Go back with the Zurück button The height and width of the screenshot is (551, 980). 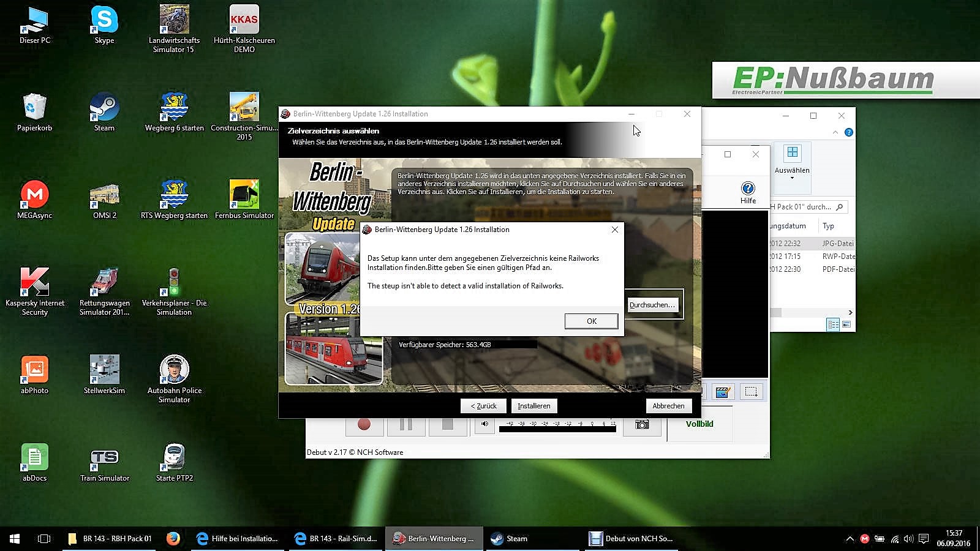coord(483,406)
